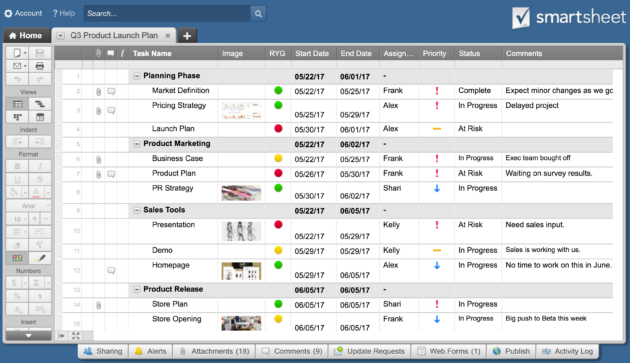Open the Sum functions sigma button
Image resolution: width=630 pixels, height=363 pixels.
pos(36,283)
